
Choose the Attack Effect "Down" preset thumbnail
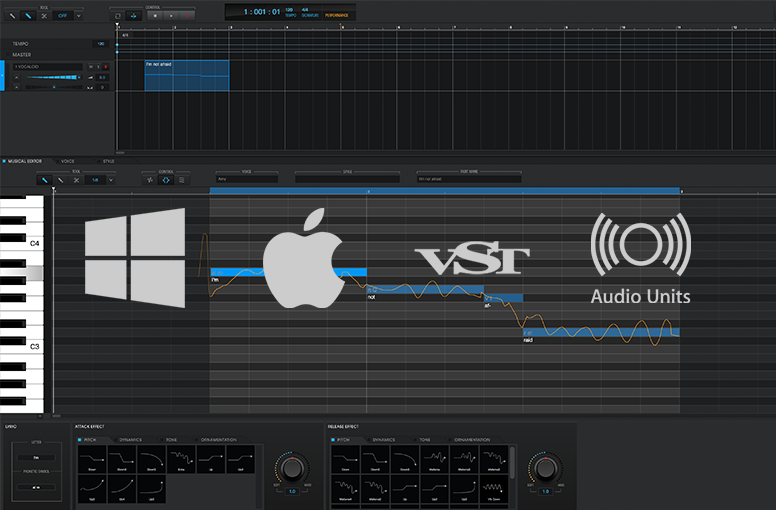[92, 459]
